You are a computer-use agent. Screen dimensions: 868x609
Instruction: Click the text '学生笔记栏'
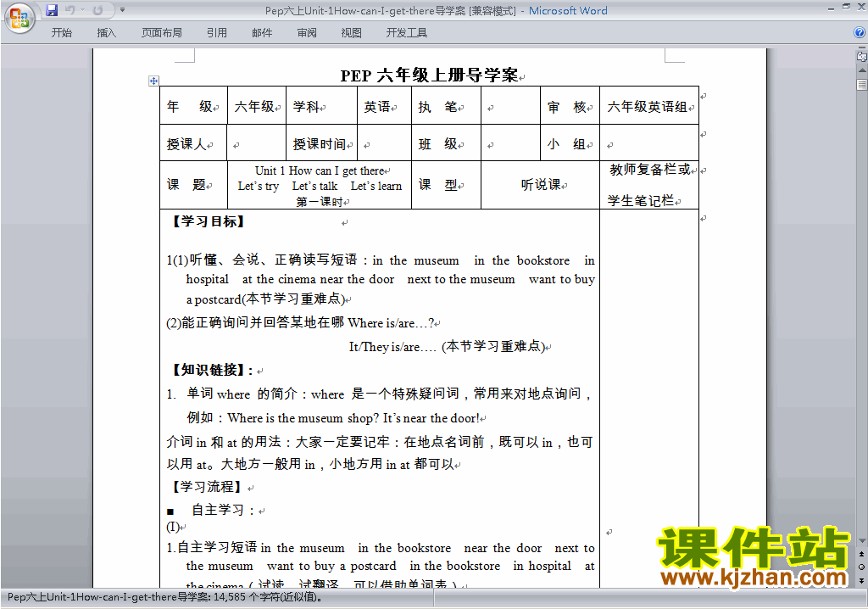[641, 201]
